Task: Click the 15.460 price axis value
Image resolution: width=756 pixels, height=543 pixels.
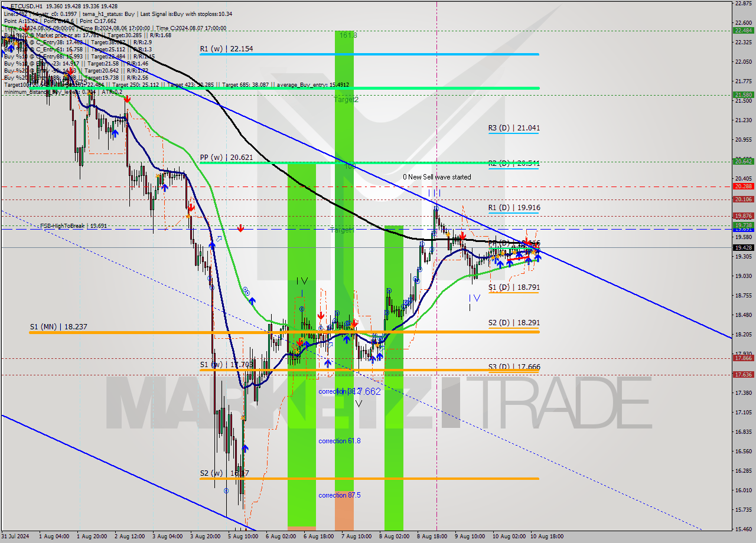Action: 743,529
